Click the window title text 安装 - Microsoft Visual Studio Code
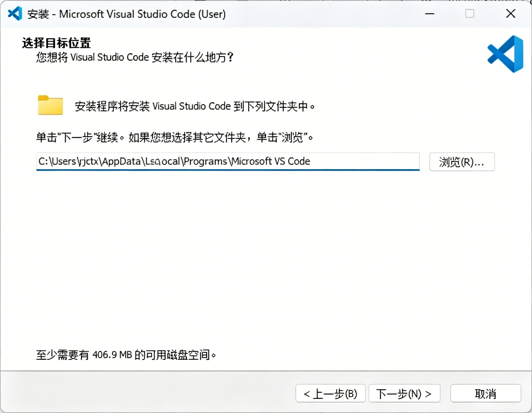The width and height of the screenshot is (532, 413). (127, 14)
